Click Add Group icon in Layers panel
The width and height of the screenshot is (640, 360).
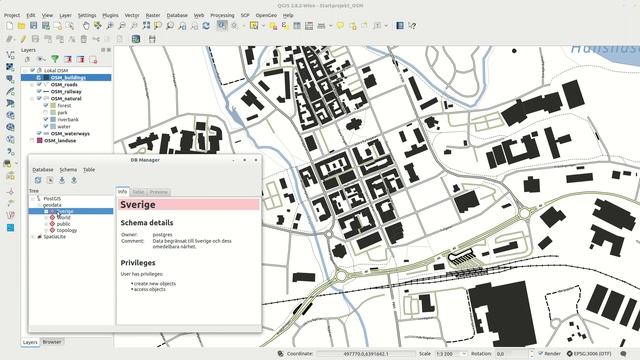click(27, 60)
